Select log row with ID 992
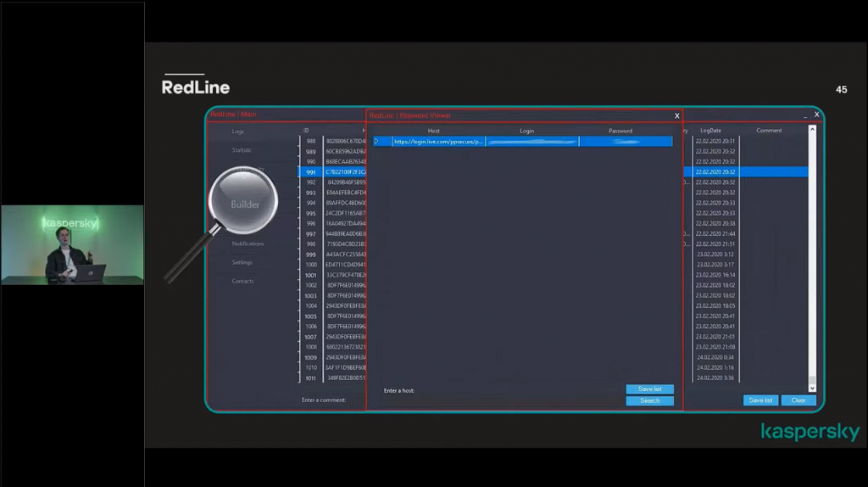The width and height of the screenshot is (868, 487). (x=310, y=182)
